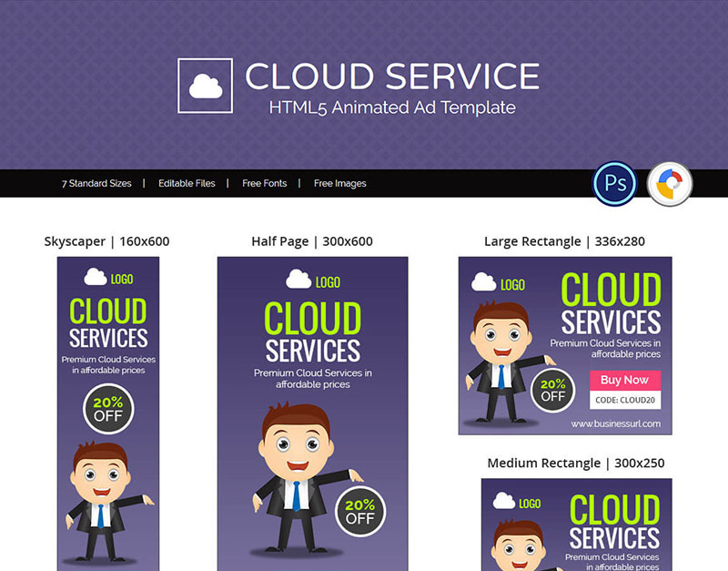728x571 pixels.
Task: Click the LOGO text in Half Page banner
Action: [x=328, y=282]
